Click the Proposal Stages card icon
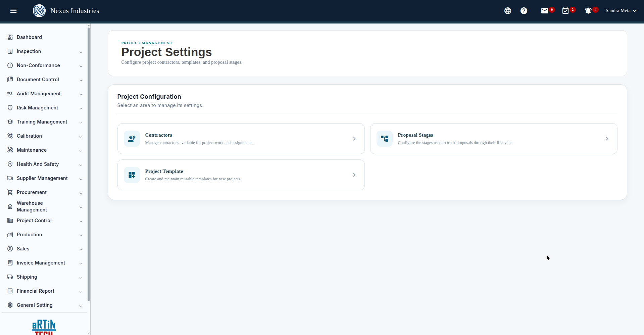Image resolution: width=644 pixels, height=335 pixels. point(385,139)
